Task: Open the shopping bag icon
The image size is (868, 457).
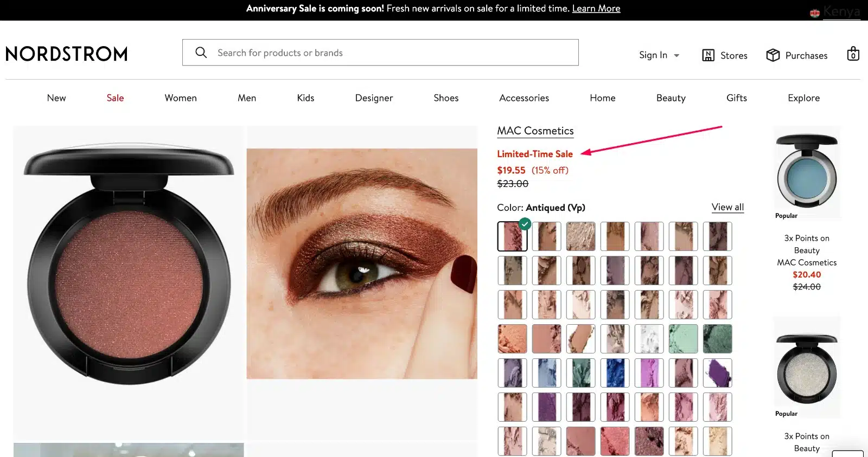Action: pos(853,54)
